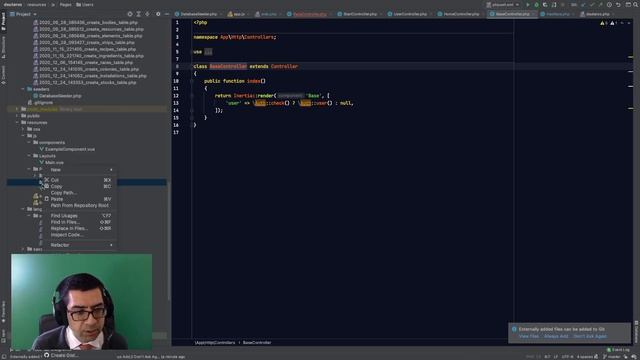Image resolution: width=640 pixels, height=360 pixels.
Task: Switch to the BaseController.php editor tab
Action: pyautogui.click(x=512, y=14)
